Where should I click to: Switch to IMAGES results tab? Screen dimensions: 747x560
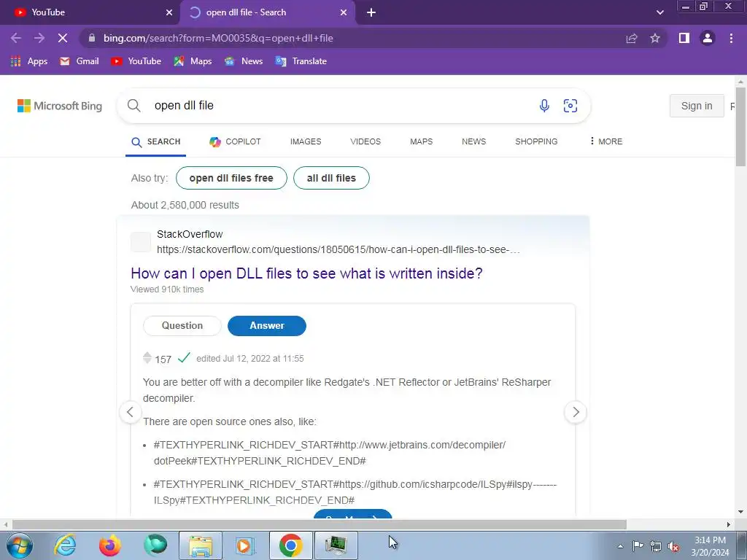(306, 141)
